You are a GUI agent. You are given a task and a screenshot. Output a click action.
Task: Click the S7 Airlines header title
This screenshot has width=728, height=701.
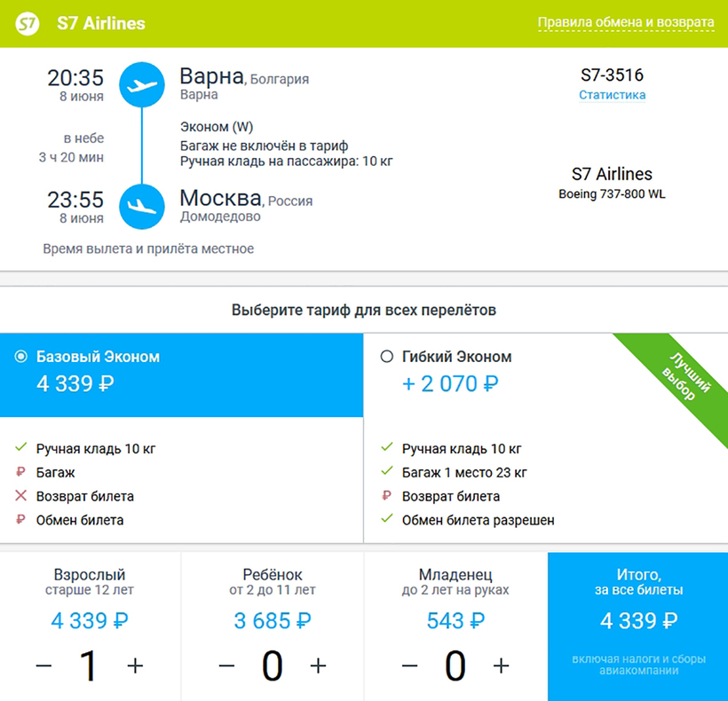coord(100,23)
